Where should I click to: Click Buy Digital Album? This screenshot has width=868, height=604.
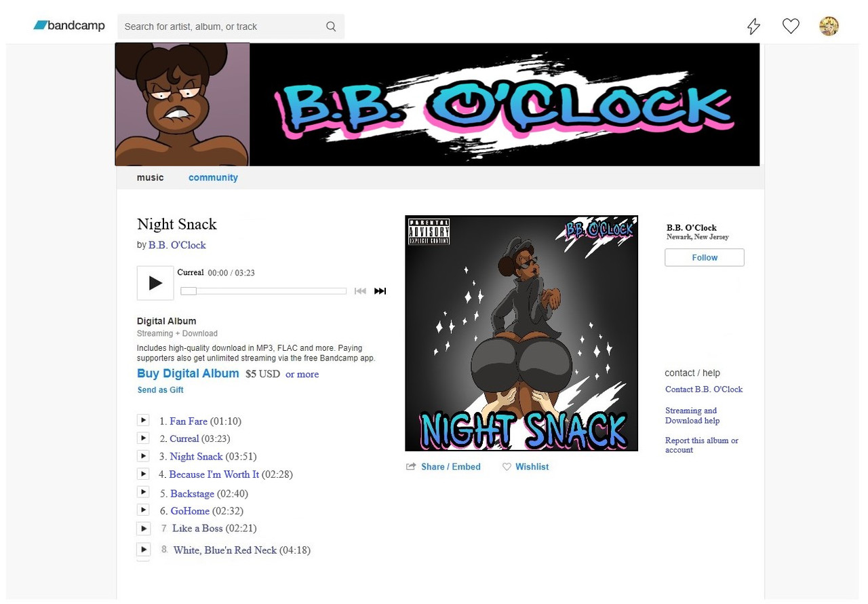pyautogui.click(x=188, y=373)
